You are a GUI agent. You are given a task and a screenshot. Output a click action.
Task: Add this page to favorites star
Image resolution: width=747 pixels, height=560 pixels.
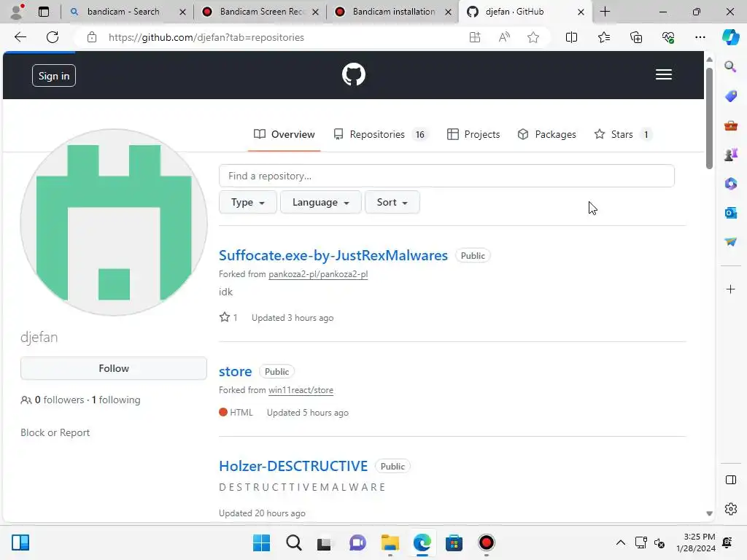coord(533,37)
